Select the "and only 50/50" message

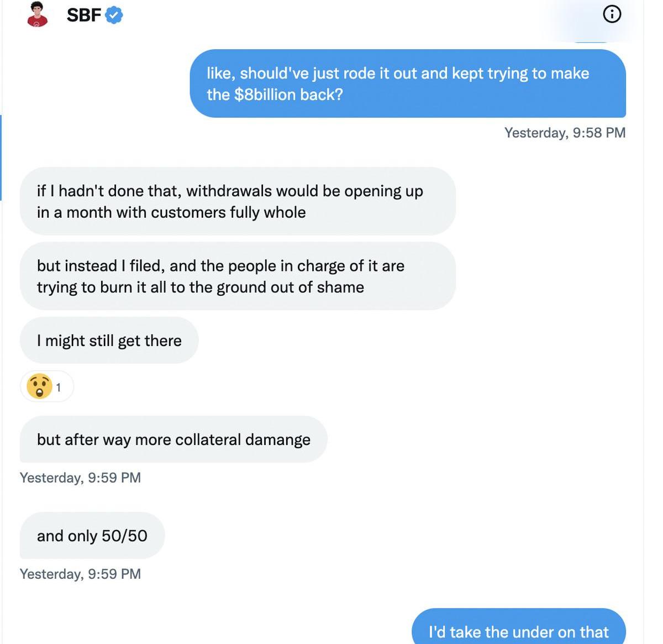coord(92,536)
